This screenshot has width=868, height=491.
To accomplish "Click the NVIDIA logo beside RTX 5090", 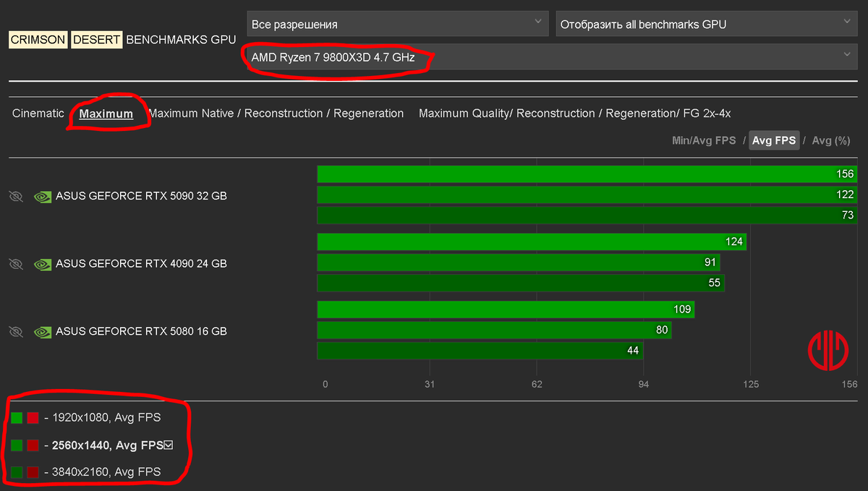I will point(43,196).
